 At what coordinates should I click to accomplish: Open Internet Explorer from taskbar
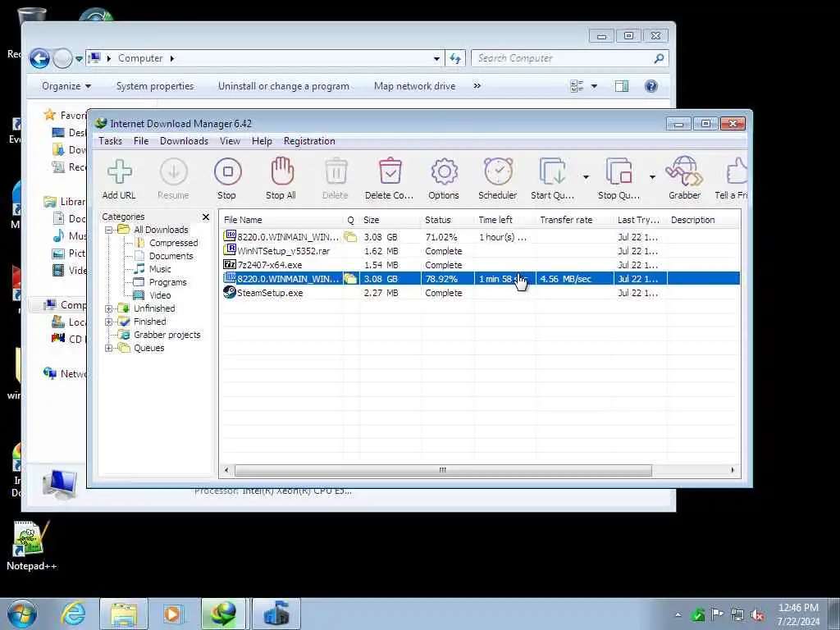[72, 614]
